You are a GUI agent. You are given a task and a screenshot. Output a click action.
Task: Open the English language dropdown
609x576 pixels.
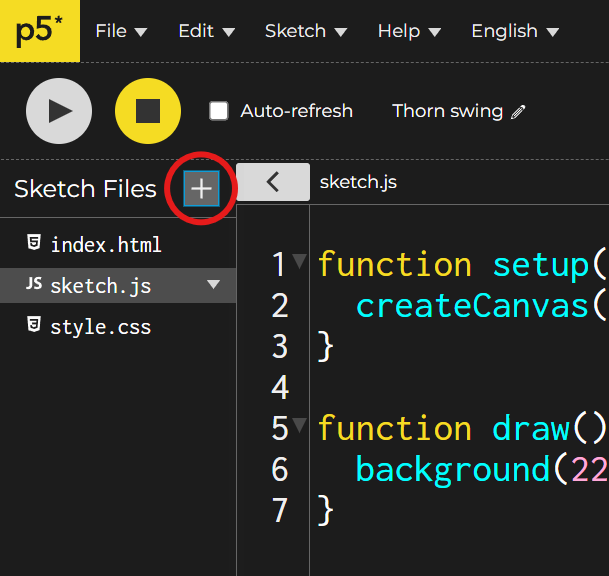(514, 31)
